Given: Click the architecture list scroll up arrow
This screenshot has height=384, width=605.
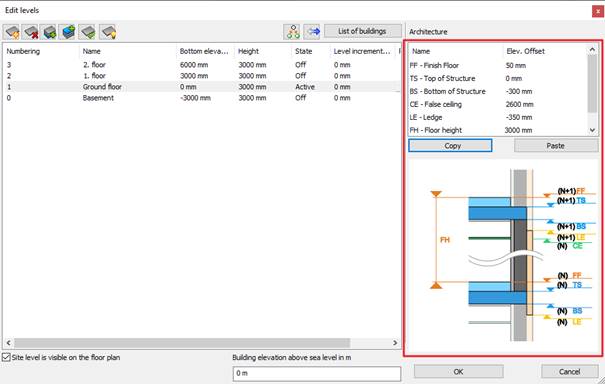Looking at the screenshot, I should point(593,50).
